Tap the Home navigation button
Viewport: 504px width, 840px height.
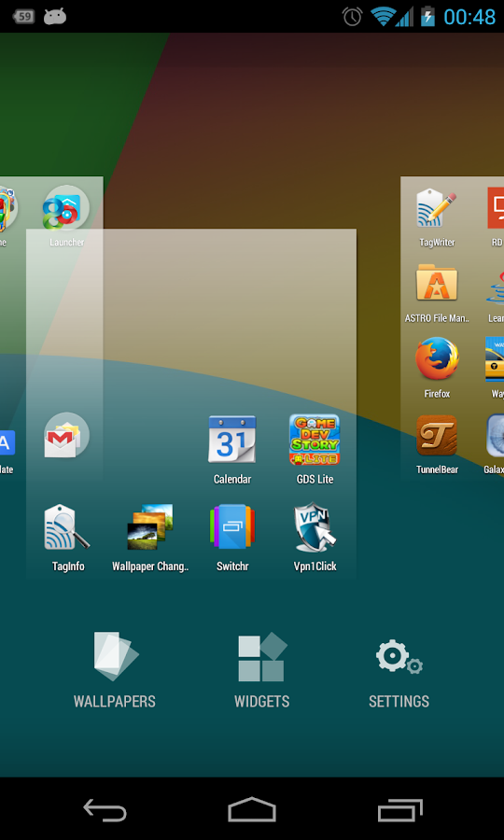[x=252, y=809]
